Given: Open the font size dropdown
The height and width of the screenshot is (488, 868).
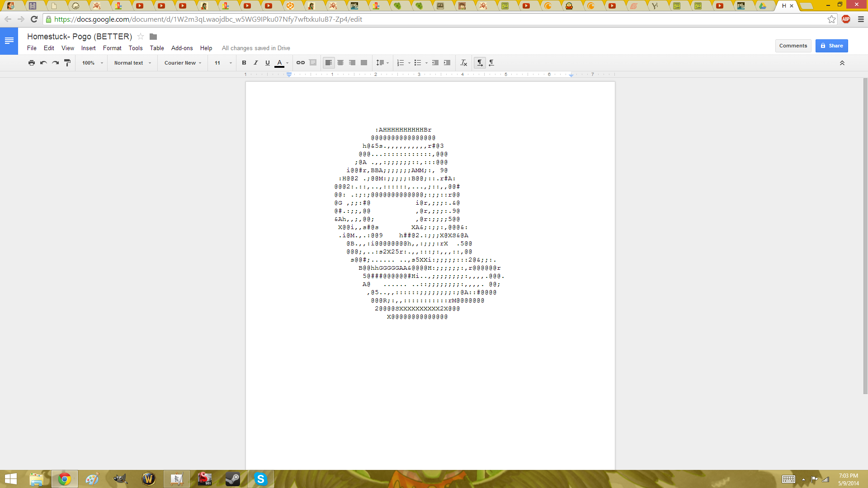Looking at the screenshot, I should coord(223,63).
